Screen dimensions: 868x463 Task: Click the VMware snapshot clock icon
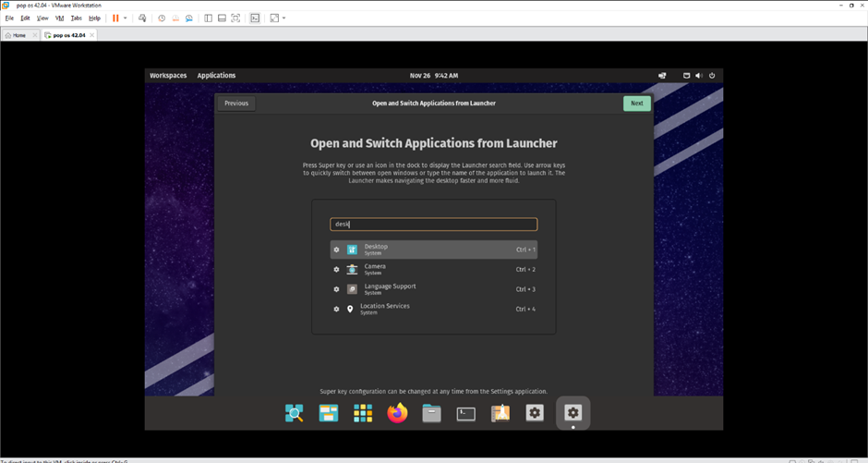click(x=162, y=18)
